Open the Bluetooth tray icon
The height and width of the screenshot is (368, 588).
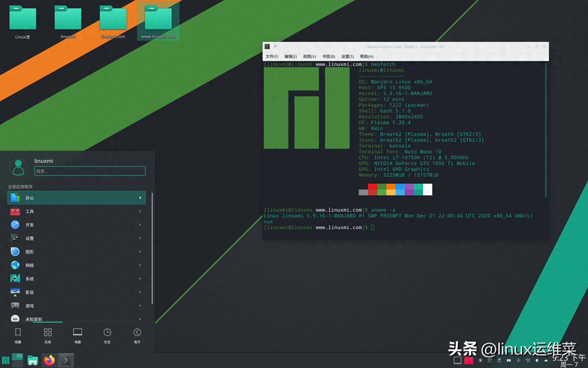(x=518, y=360)
